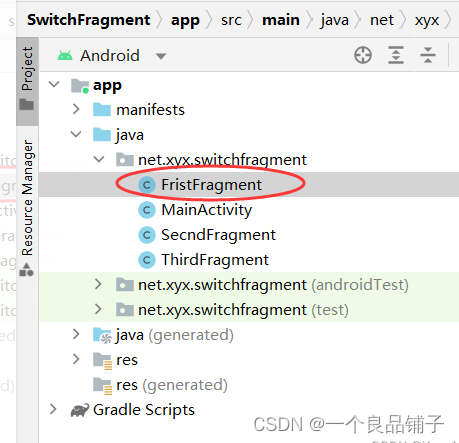Select the ThirdFragment class
This screenshot has width=459, height=443.
pyautogui.click(x=215, y=260)
